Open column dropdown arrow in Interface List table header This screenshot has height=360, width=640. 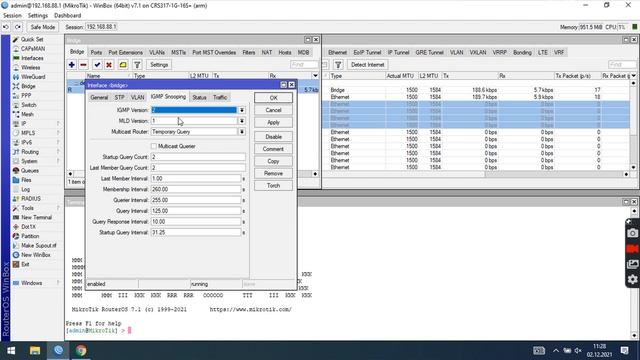click(x=633, y=76)
